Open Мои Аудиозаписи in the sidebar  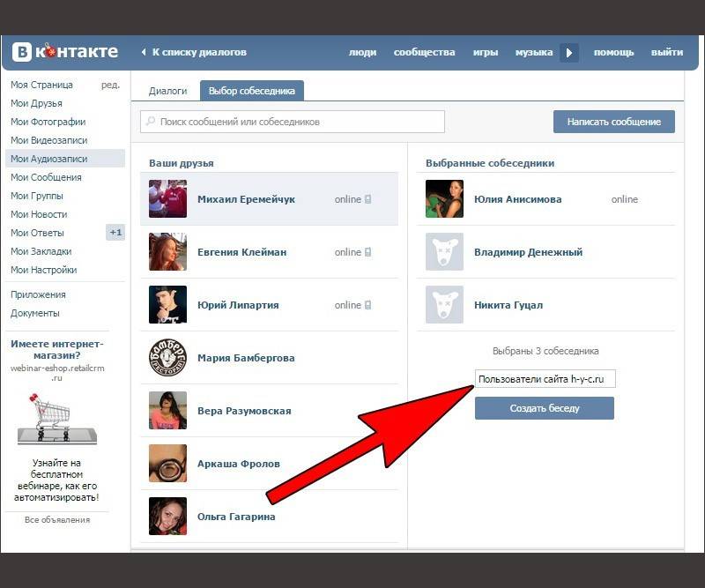(48, 159)
